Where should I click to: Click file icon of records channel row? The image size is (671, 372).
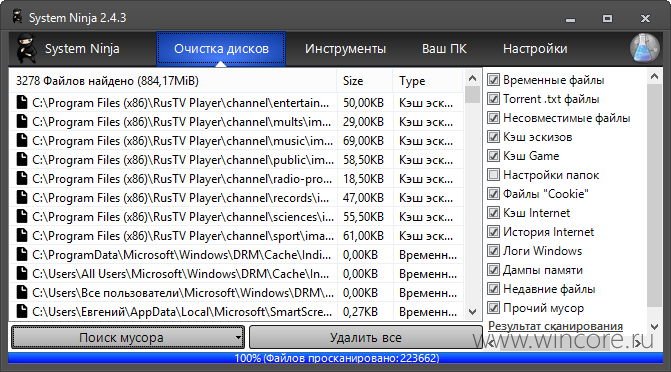point(22,197)
